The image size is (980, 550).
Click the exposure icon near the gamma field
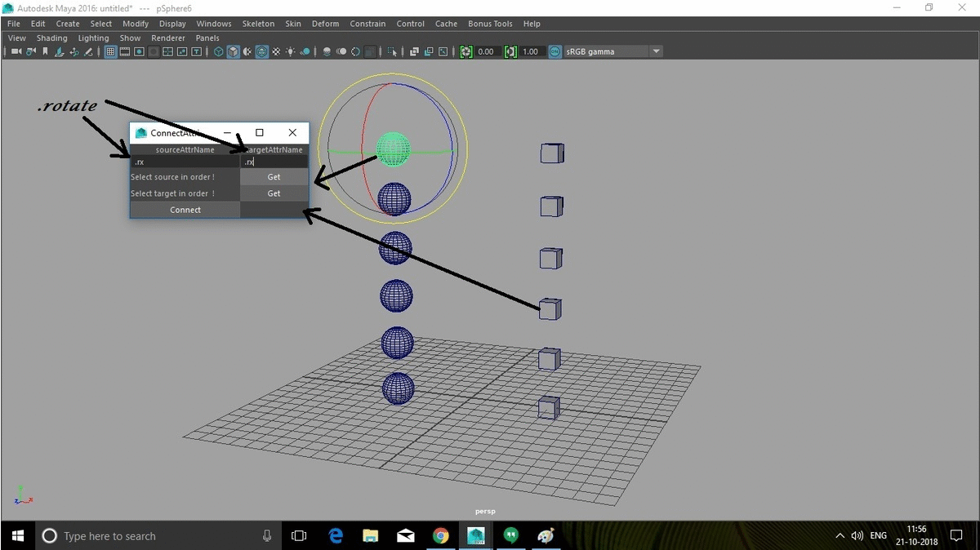click(x=465, y=51)
